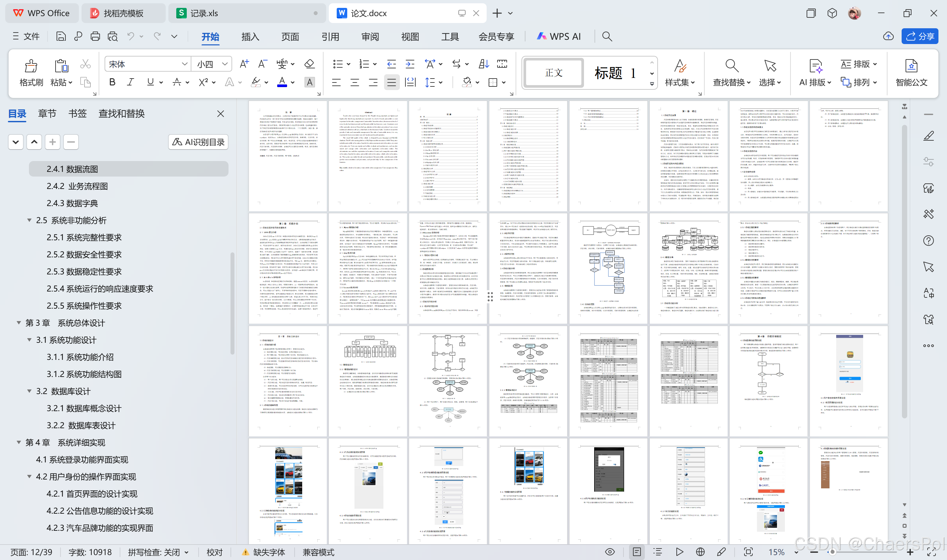Click the Share (分享) button

click(x=920, y=36)
